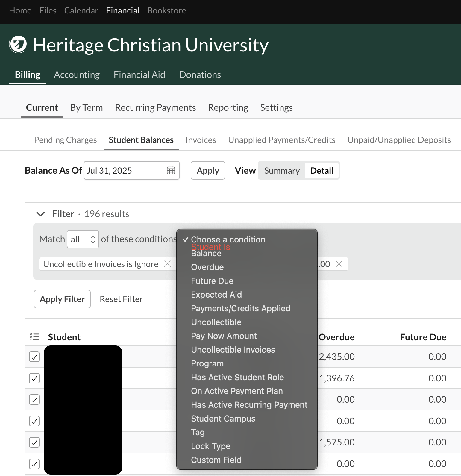461x476 pixels.
Task: Click the checklist select-all icon beside Student
Action: tap(34, 337)
